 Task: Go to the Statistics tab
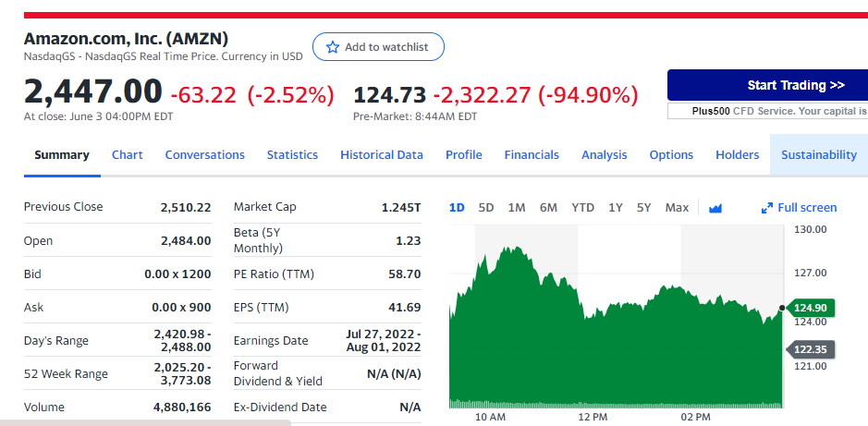pos(292,155)
